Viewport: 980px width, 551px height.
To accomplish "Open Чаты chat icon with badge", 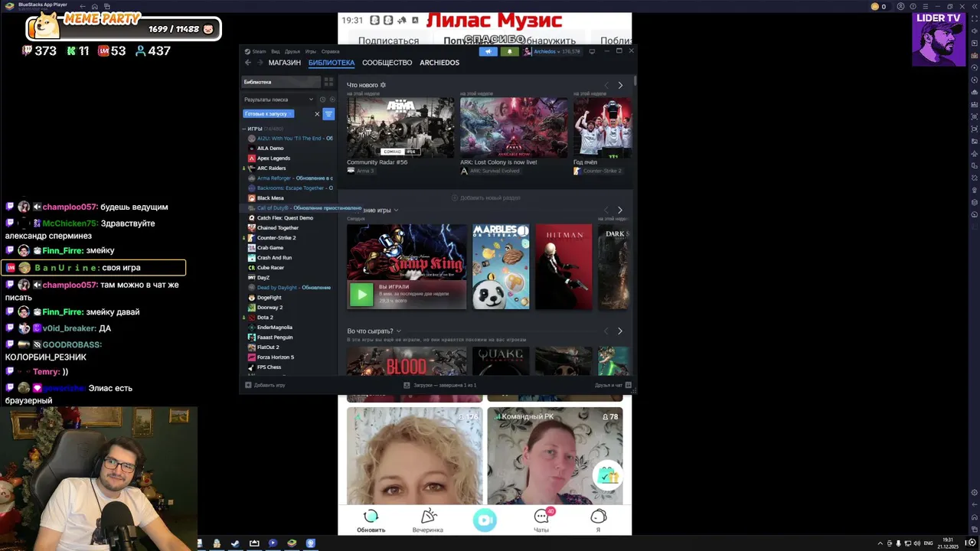I will point(542,516).
